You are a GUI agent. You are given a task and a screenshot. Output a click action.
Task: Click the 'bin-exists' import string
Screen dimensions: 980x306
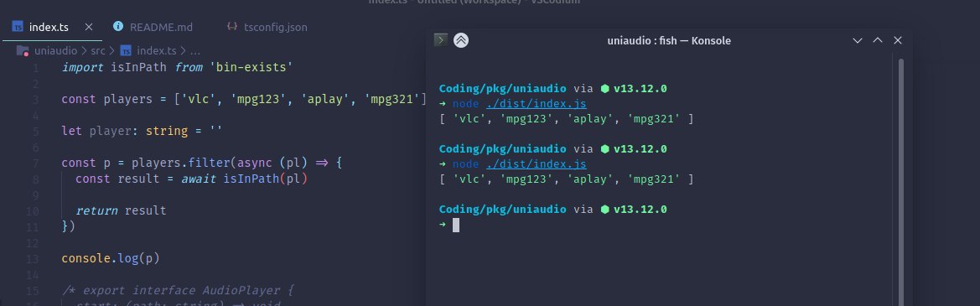(x=251, y=67)
